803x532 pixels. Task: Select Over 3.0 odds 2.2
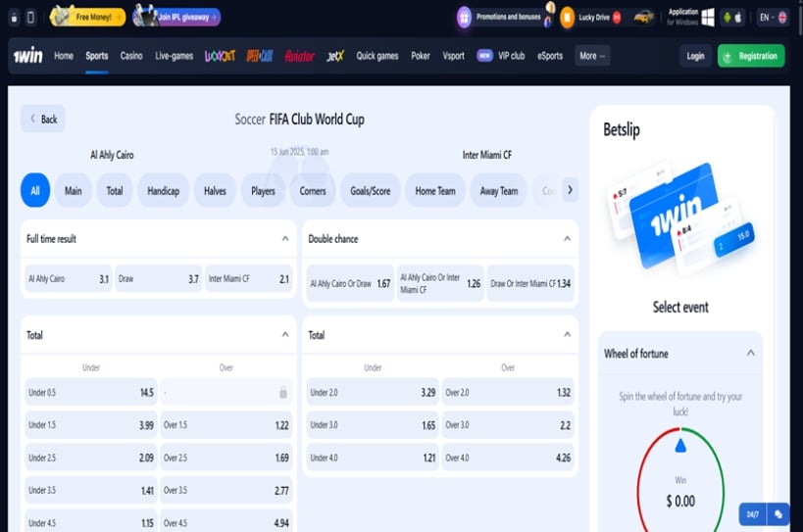pyautogui.click(x=508, y=425)
